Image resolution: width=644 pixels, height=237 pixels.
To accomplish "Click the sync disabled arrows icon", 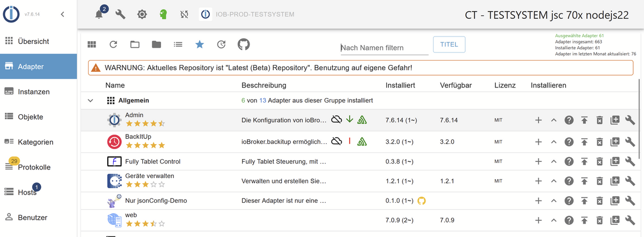I will click(x=185, y=14).
